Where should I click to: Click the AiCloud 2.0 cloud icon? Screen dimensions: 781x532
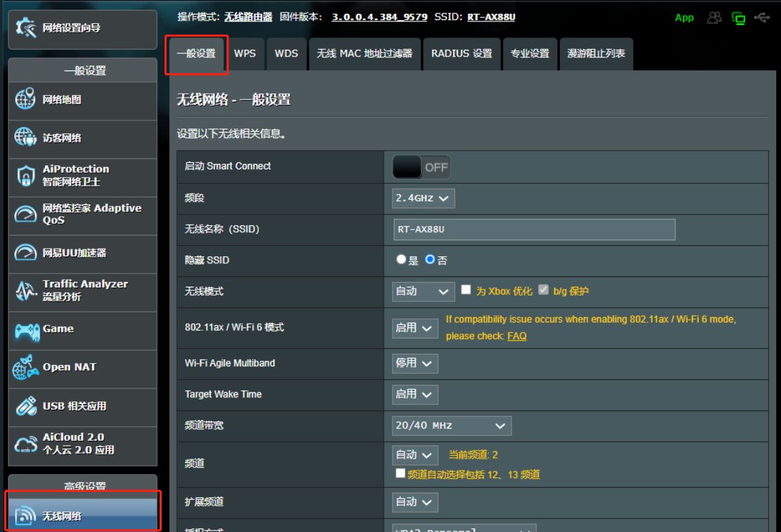26,444
